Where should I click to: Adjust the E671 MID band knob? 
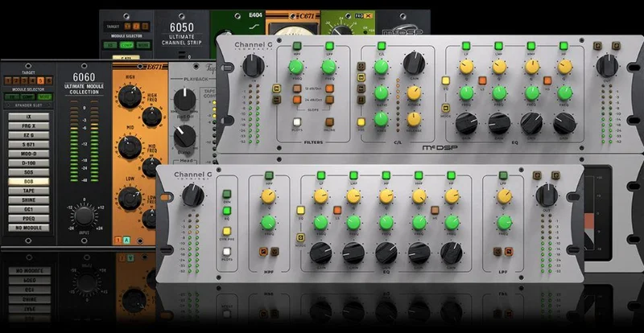(130, 148)
